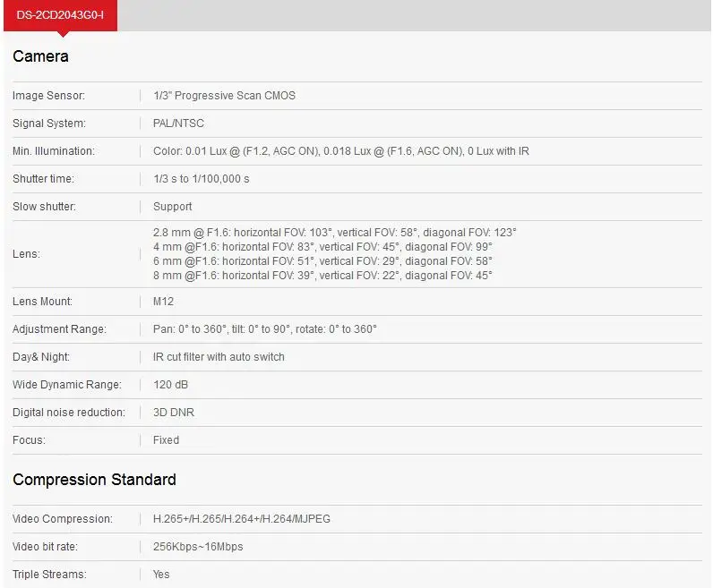Click the Focus label
The image size is (713, 588).
pos(29,439)
